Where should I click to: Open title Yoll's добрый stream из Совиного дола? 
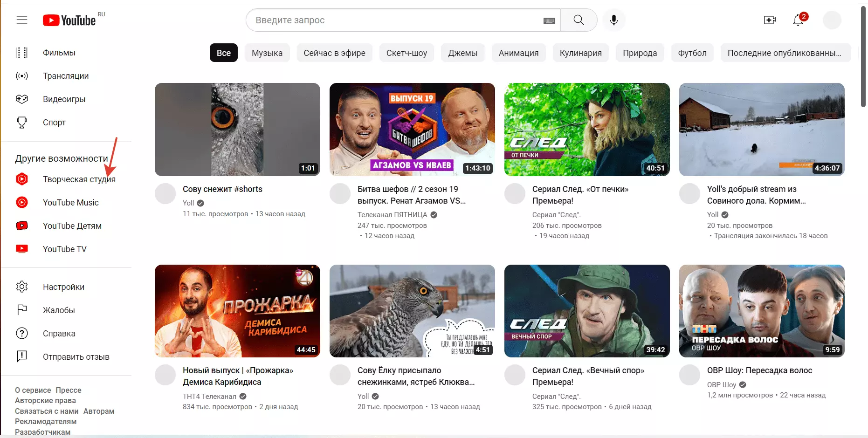point(757,195)
